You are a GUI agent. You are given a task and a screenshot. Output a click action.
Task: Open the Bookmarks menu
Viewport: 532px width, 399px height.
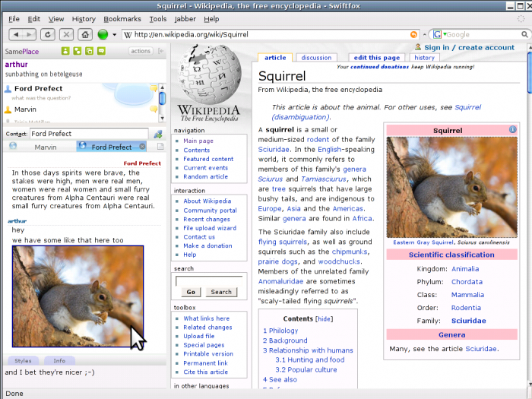click(x=122, y=18)
